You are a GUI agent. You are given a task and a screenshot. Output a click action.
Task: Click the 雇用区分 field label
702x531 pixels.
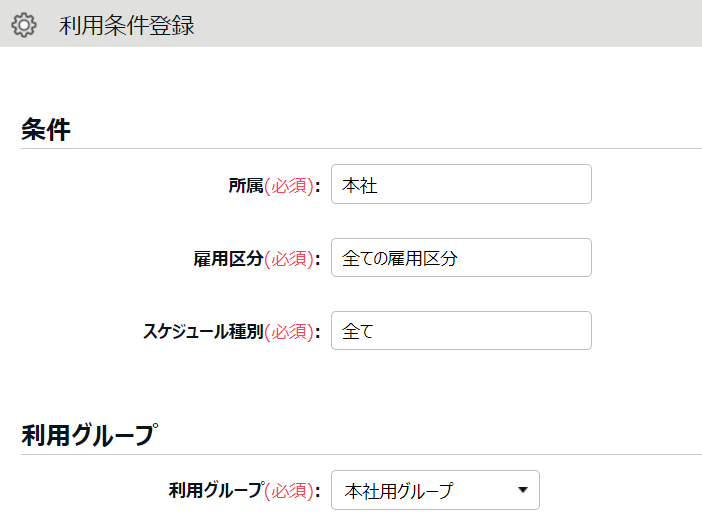tap(228, 259)
